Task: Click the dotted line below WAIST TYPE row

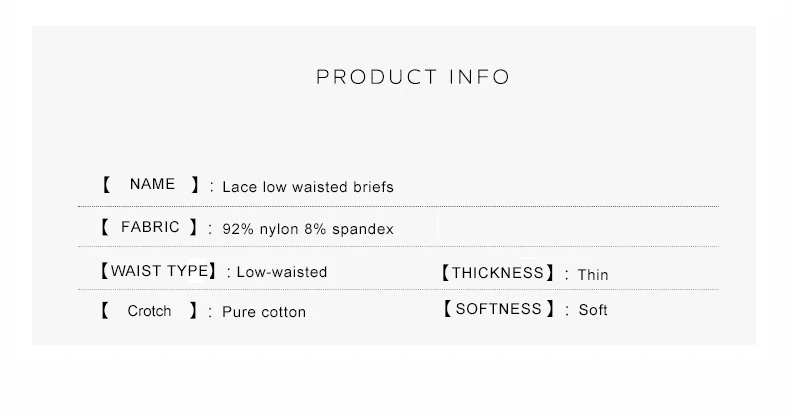Action: (398, 290)
